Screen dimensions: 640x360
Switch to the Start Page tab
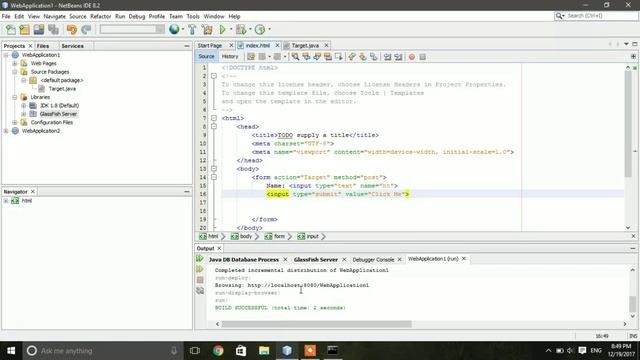point(210,45)
